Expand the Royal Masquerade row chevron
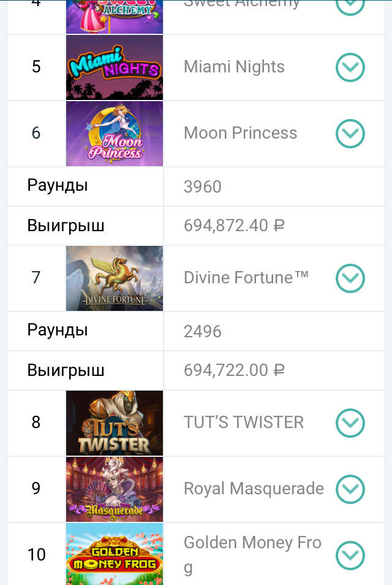Screen dimensions: 392x585 tap(350, 489)
